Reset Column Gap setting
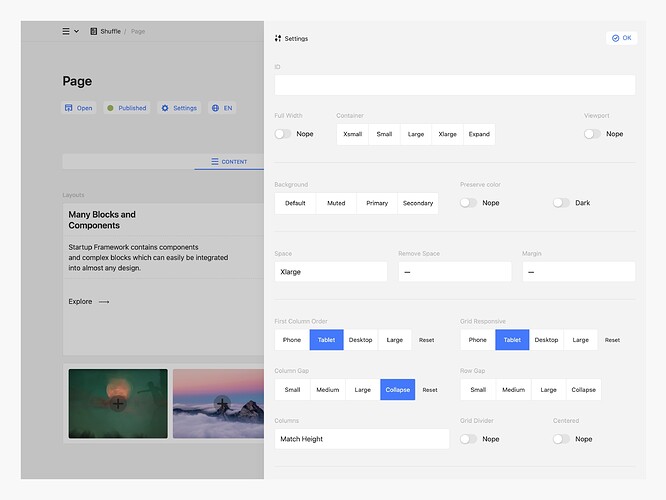Viewport: 666px width, 500px height. (x=430, y=390)
